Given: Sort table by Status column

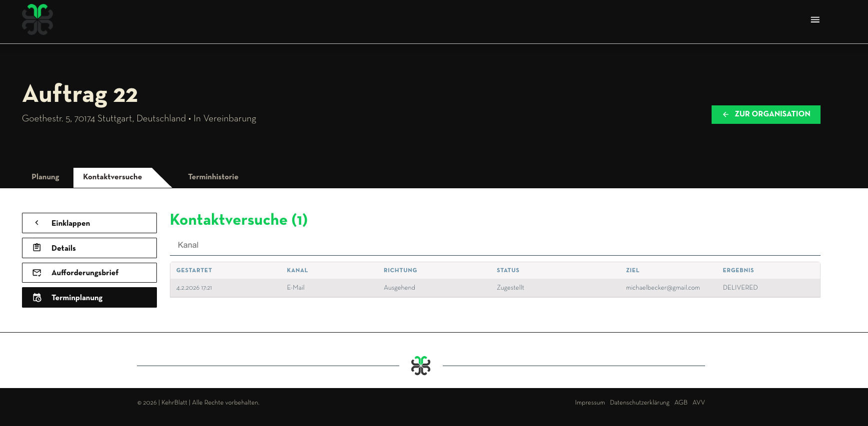Looking at the screenshot, I should pyautogui.click(x=508, y=270).
